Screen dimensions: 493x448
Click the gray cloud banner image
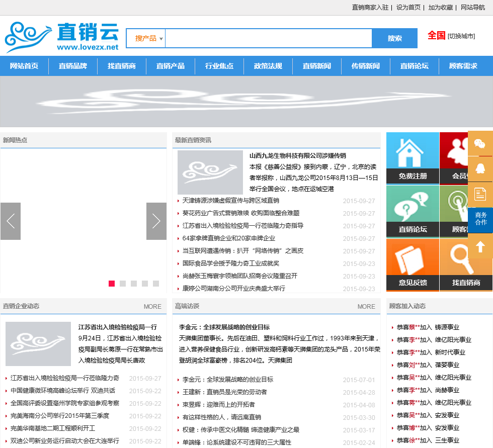tap(247, 102)
